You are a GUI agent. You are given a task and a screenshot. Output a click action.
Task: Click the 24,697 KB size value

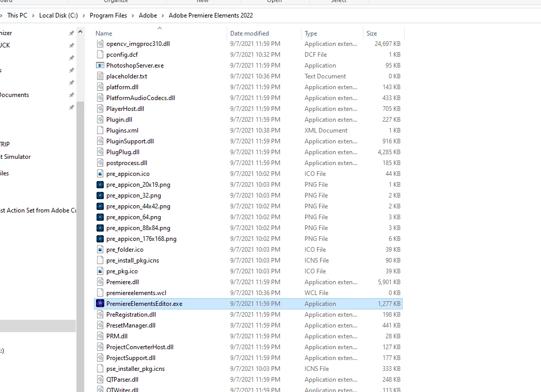pos(388,44)
